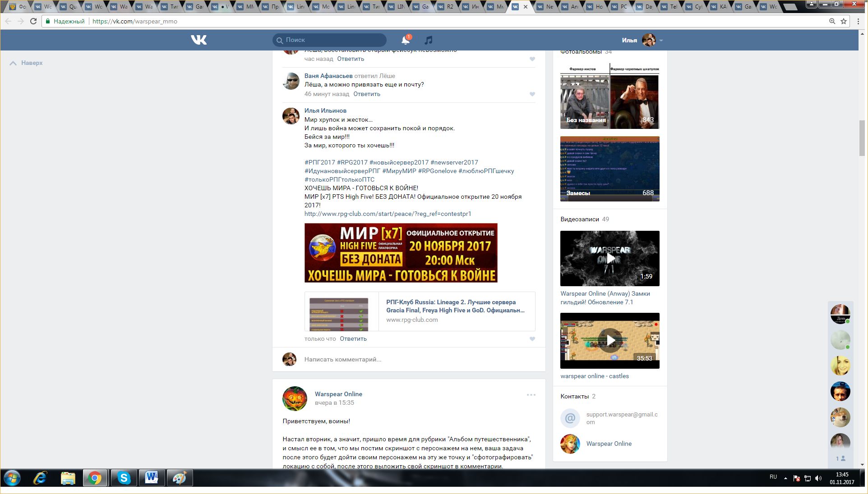Image resolution: width=868 pixels, height=494 pixels.
Task: Reload the page with refresh icon
Action: 33,21
